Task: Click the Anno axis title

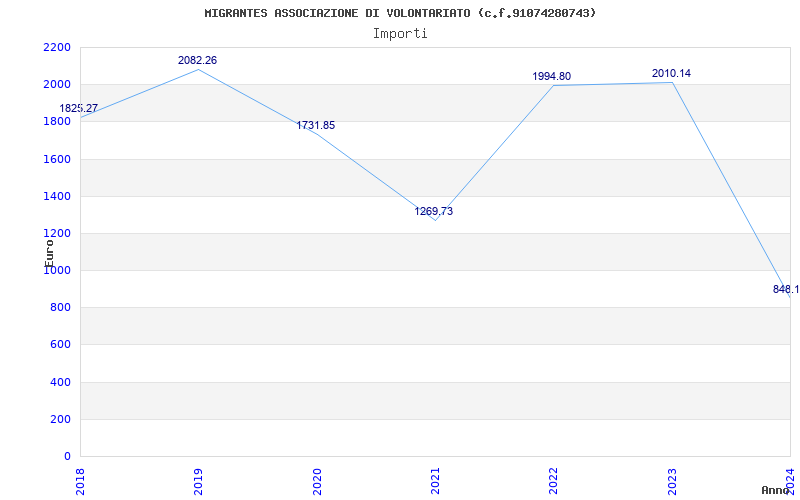Action: point(776,490)
